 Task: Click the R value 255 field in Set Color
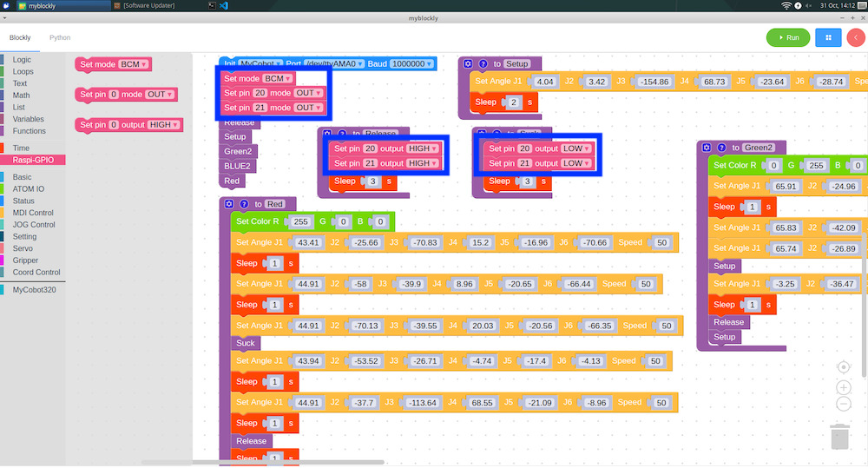(300, 221)
